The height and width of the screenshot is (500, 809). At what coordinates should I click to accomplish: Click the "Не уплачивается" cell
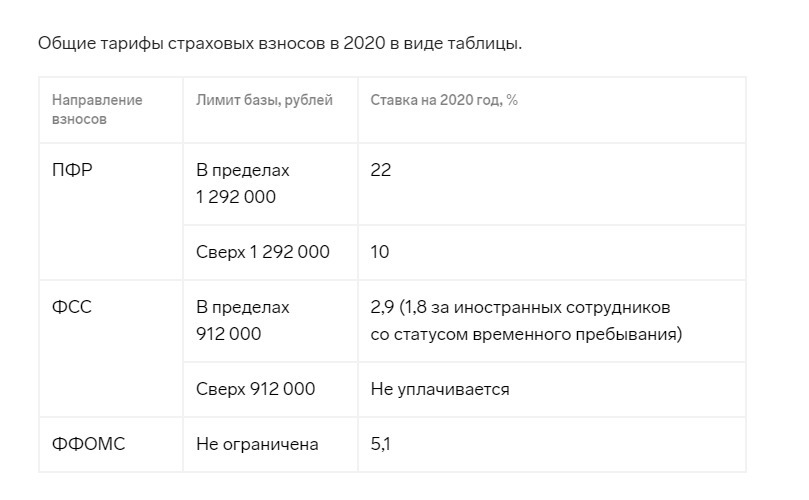coord(440,389)
